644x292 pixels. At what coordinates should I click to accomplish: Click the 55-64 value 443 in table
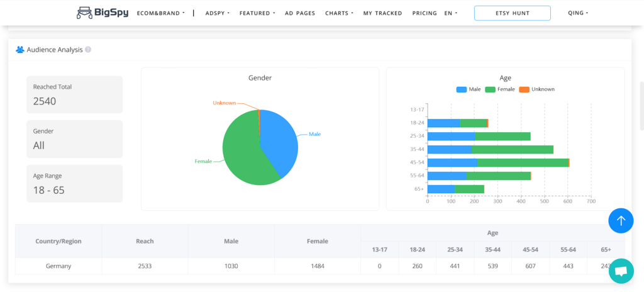pyautogui.click(x=568, y=266)
